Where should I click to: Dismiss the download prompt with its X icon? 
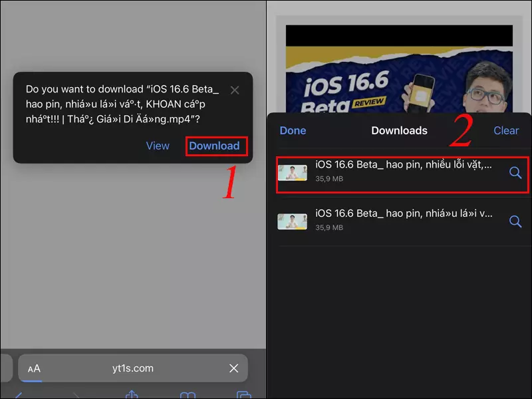pyautogui.click(x=235, y=90)
